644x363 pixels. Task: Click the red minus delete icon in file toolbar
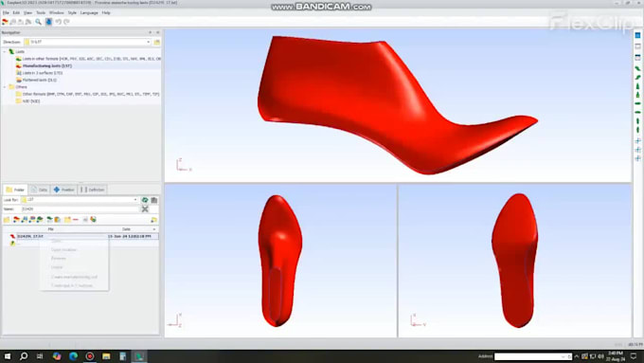pos(76,220)
